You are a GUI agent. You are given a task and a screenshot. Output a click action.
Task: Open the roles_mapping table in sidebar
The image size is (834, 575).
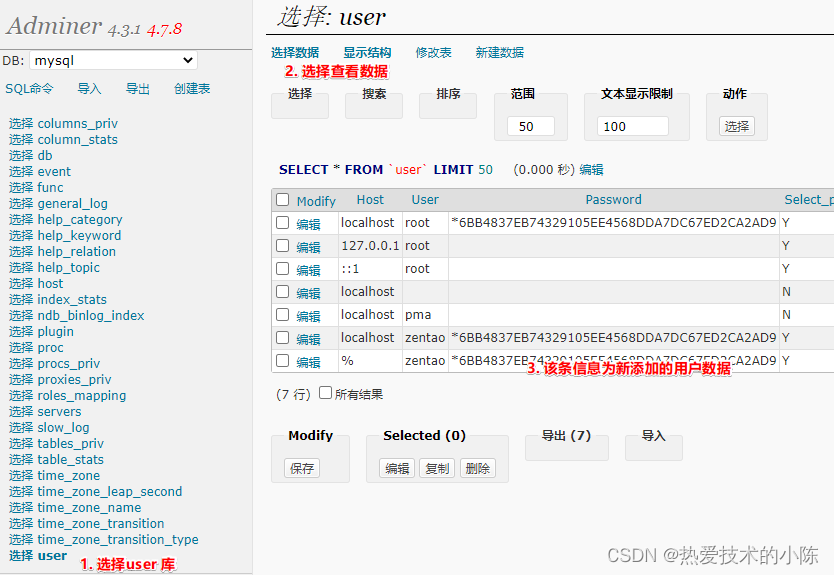coord(82,396)
